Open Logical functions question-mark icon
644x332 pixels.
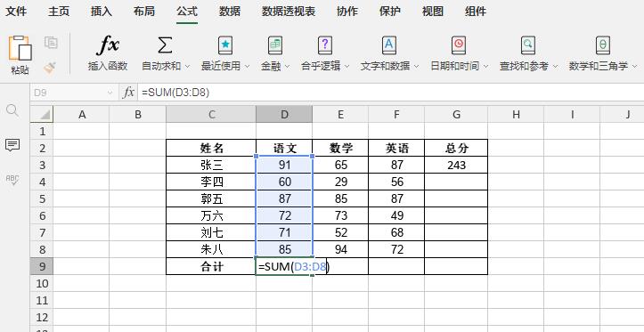coord(325,45)
